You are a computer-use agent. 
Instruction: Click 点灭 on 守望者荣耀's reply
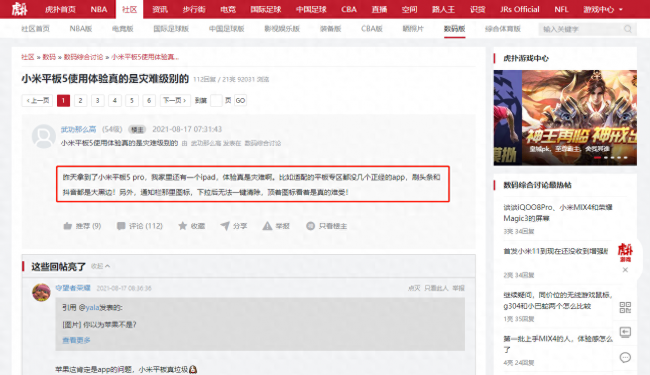pos(414,288)
